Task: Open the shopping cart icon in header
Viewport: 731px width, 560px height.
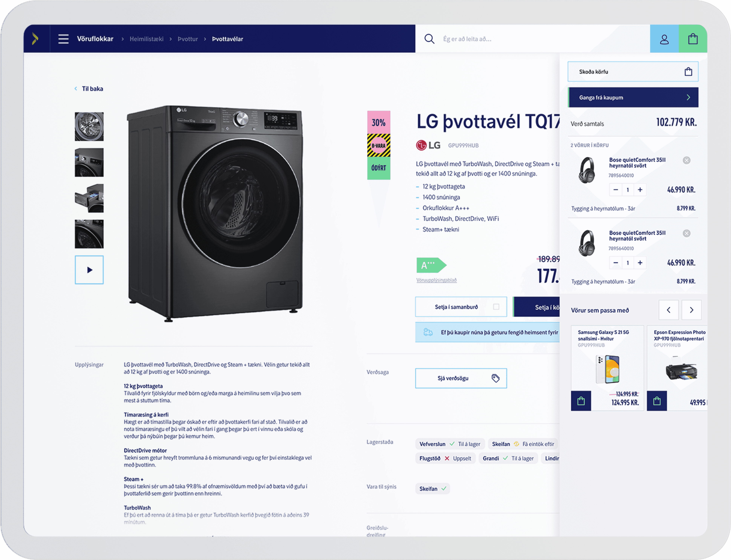Action: coord(693,39)
